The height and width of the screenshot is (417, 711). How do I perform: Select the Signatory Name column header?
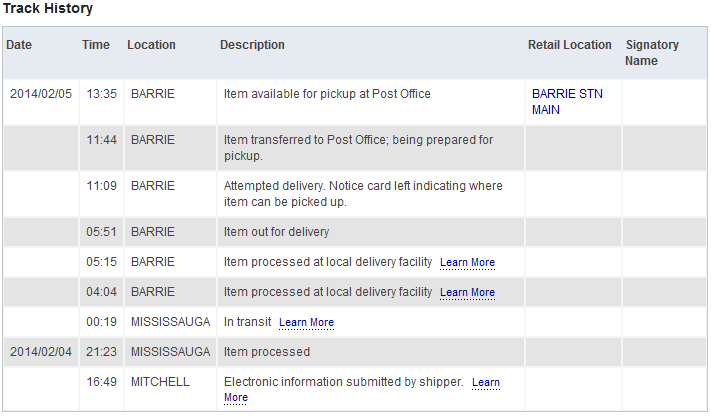652,53
